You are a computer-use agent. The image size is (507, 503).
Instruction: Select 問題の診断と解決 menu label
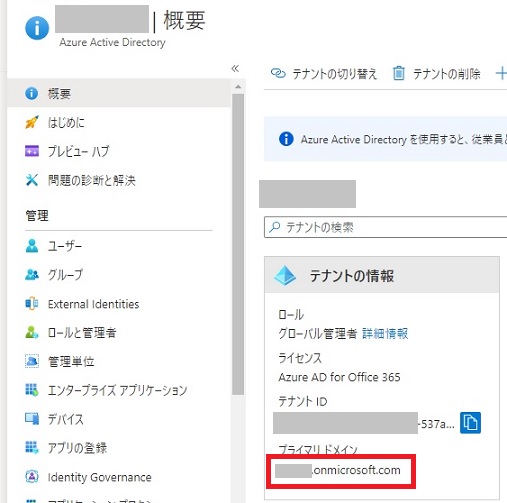92,180
